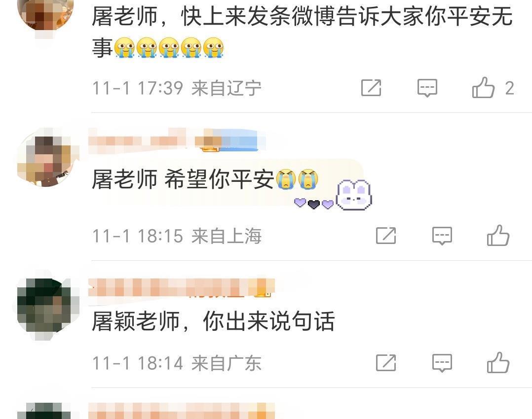Reply to the 17:39 comment from 辽宁

click(x=427, y=88)
